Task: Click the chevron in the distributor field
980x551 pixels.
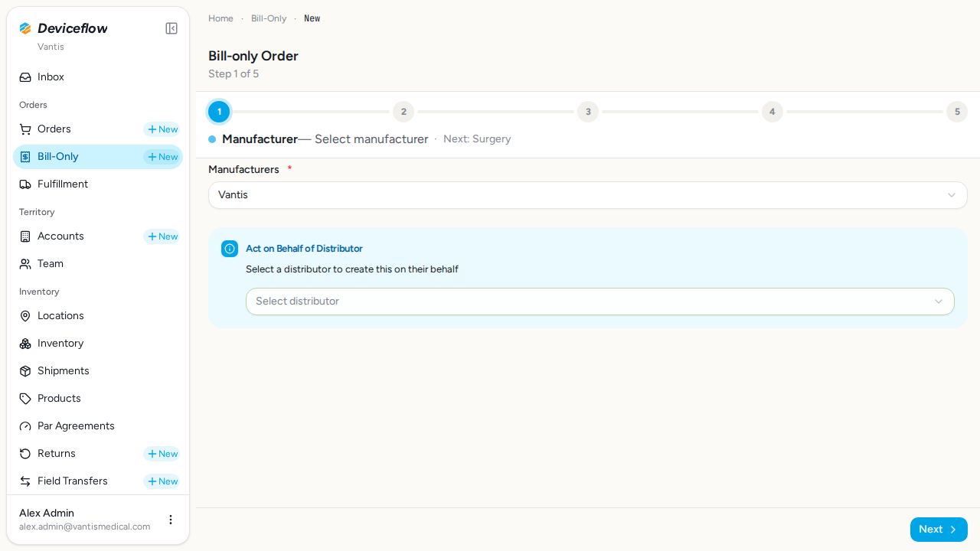Action: pyautogui.click(x=939, y=302)
